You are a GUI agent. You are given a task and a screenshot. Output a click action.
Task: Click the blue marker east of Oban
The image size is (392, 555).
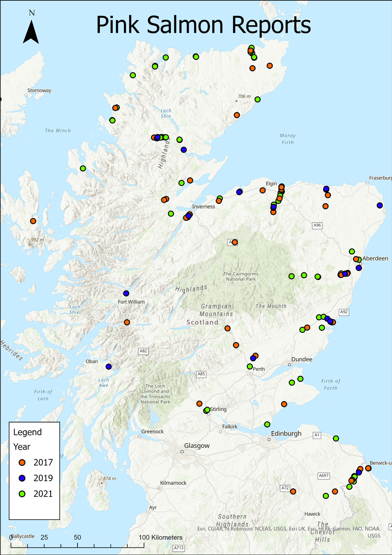[x=109, y=367]
